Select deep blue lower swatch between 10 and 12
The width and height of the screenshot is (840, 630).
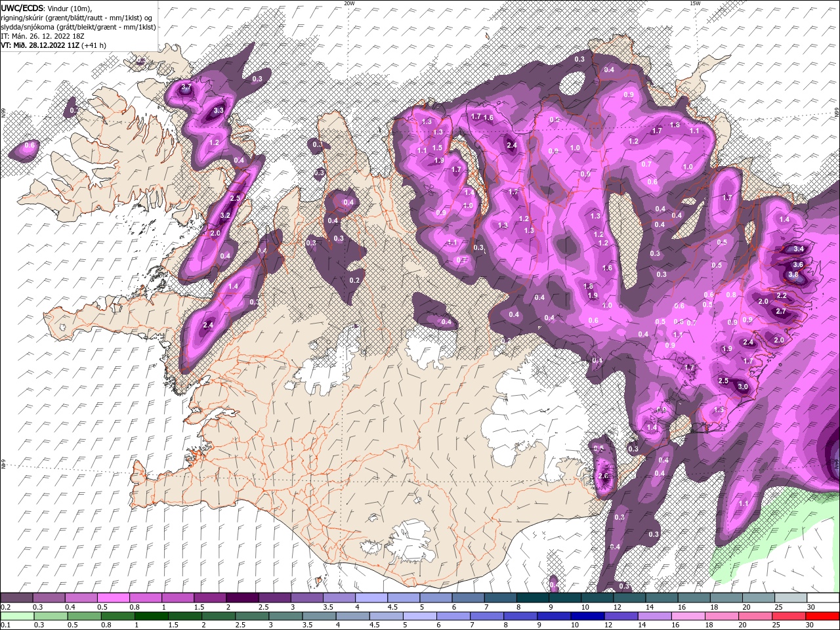589,616
